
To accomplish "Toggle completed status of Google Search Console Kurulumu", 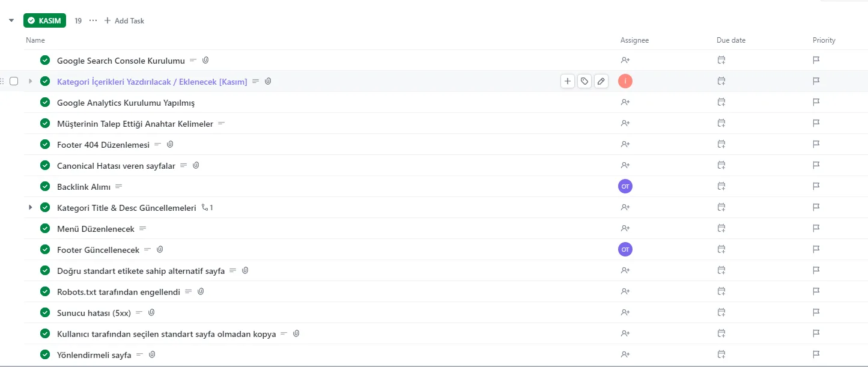I will [x=45, y=60].
